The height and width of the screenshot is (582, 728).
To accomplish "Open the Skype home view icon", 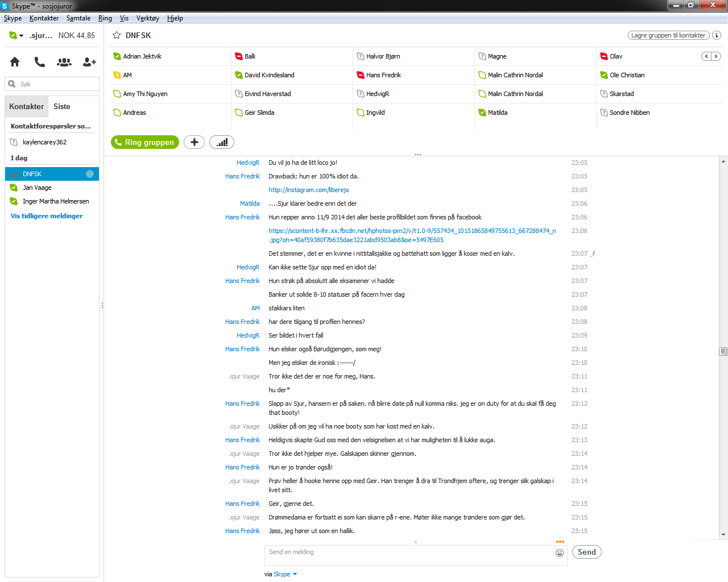I will [x=15, y=61].
